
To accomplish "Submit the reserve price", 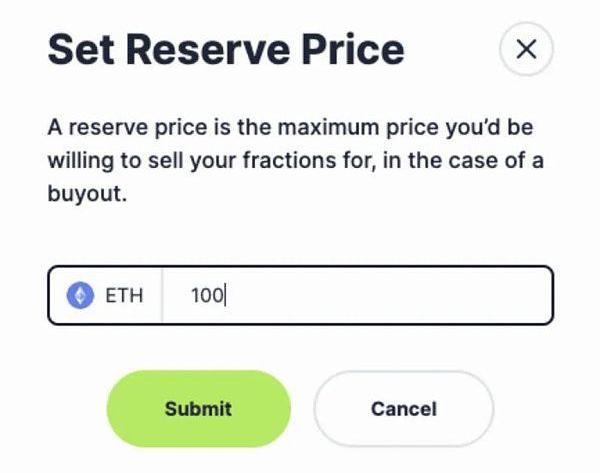I will click(198, 408).
